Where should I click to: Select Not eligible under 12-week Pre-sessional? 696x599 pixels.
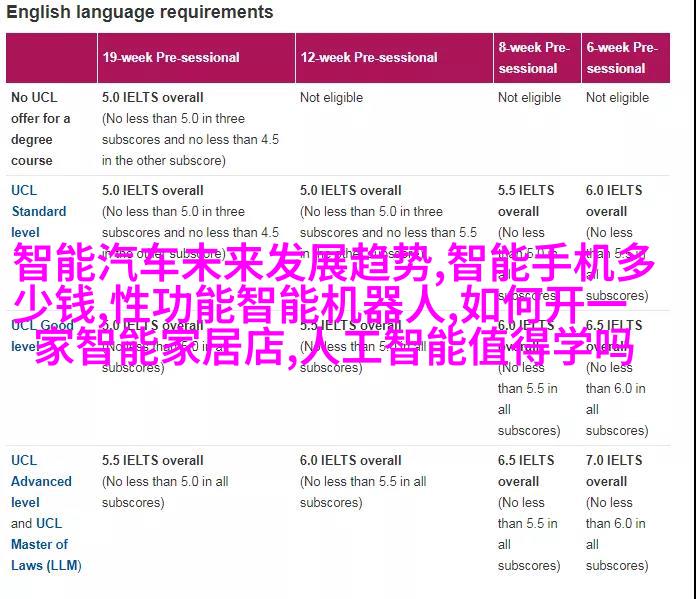[331, 98]
